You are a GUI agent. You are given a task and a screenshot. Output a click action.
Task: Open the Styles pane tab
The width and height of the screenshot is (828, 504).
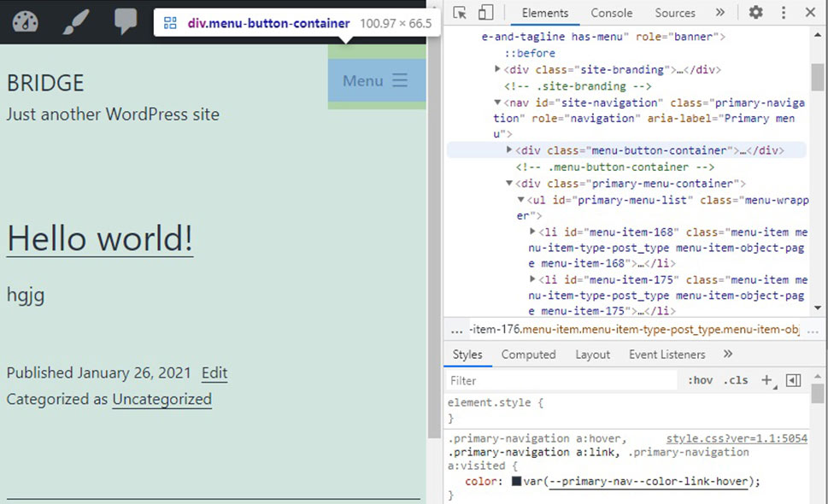467,355
